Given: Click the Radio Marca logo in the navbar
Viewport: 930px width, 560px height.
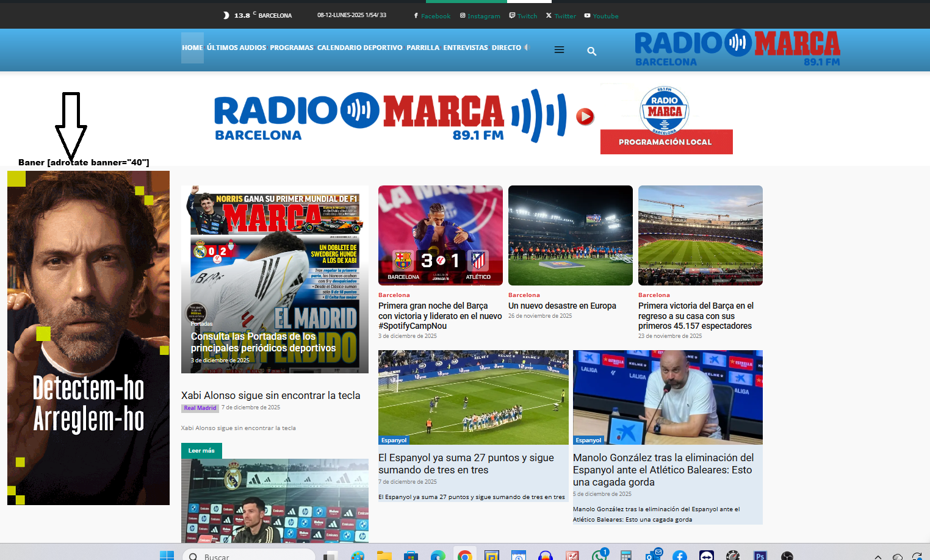Looking at the screenshot, I should click(737, 48).
